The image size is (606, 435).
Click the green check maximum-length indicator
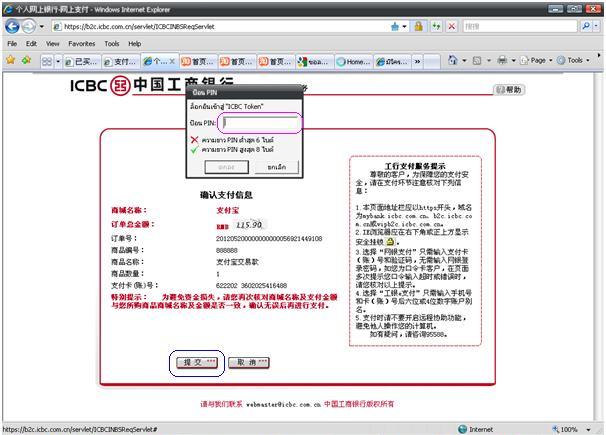pos(194,150)
